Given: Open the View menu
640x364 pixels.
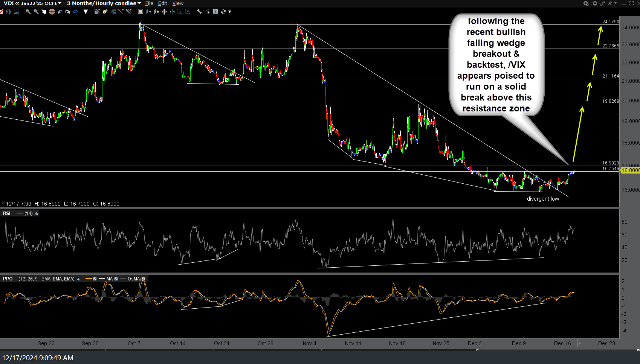Looking at the screenshot, I should [x=178, y=3].
